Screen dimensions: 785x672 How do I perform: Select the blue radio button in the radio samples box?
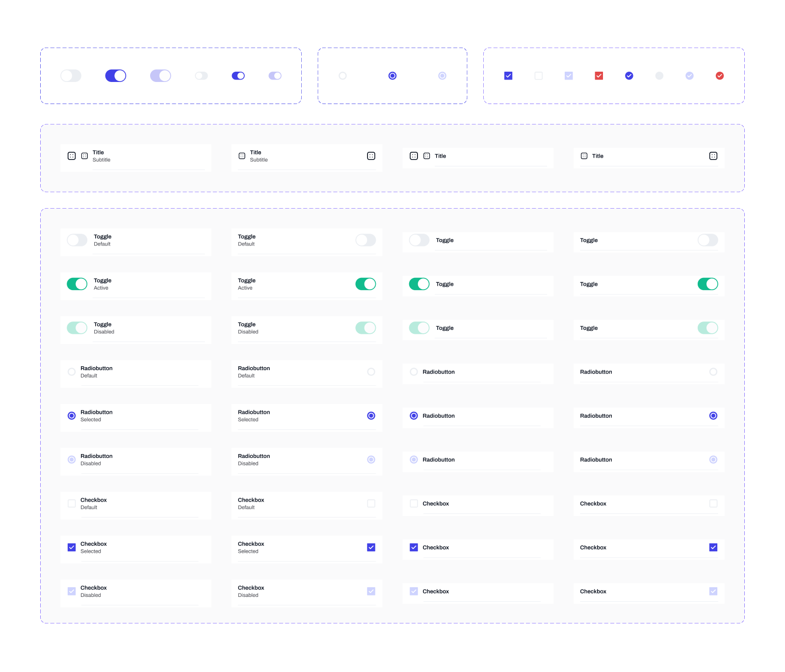tap(392, 76)
